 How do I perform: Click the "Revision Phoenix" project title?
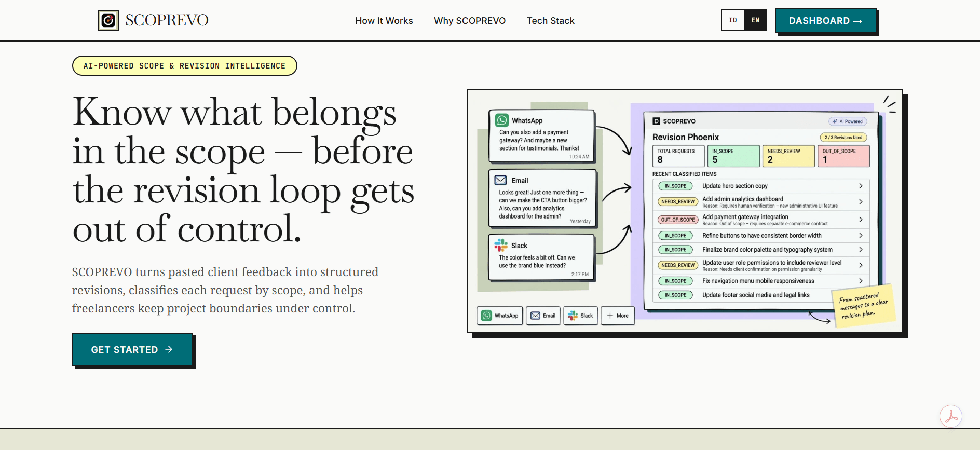click(686, 137)
